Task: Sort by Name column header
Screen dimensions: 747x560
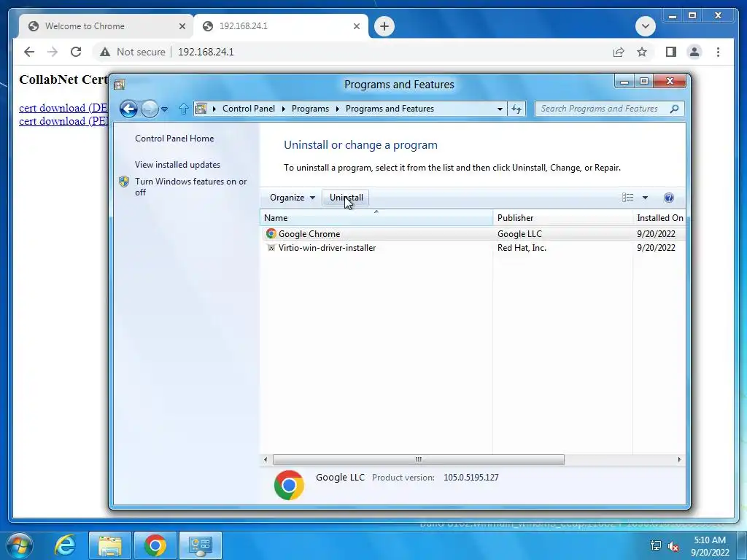Action: pos(376,217)
